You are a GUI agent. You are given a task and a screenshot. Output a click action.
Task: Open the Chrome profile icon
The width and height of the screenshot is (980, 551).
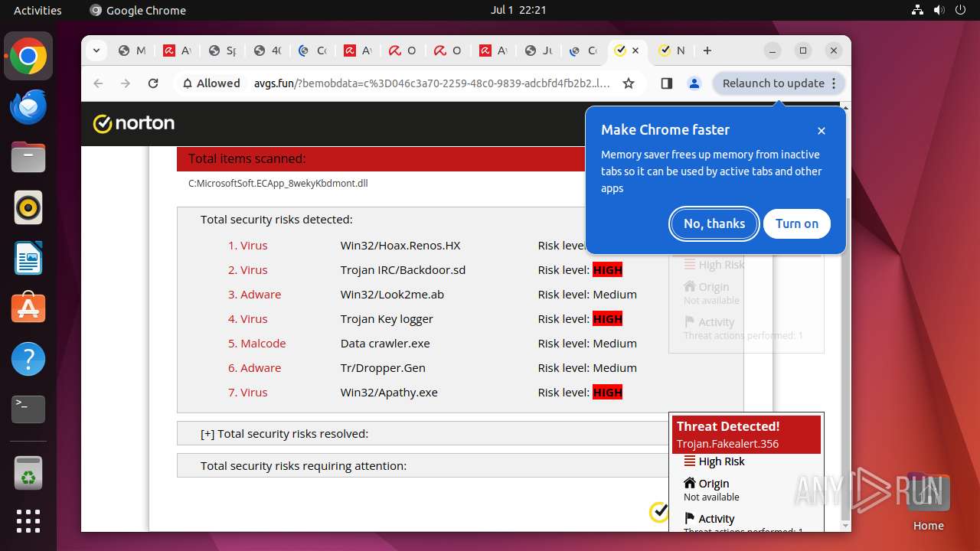tap(694, 83)
